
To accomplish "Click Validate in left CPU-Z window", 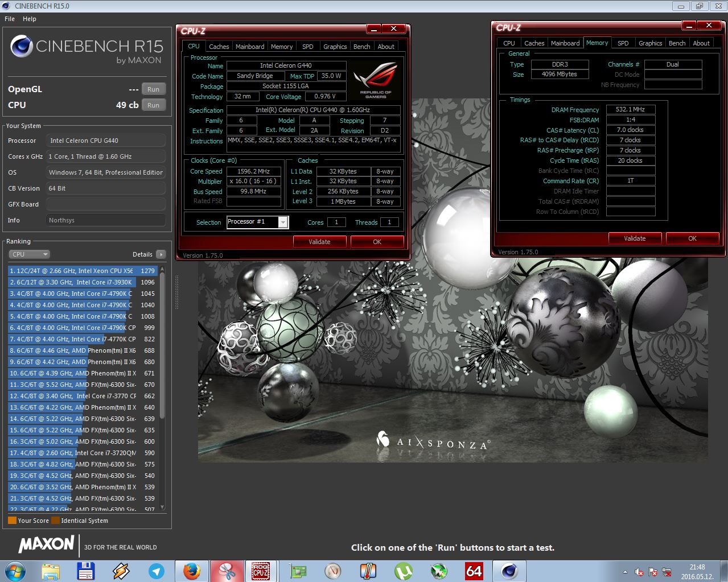I will (319, 242).
